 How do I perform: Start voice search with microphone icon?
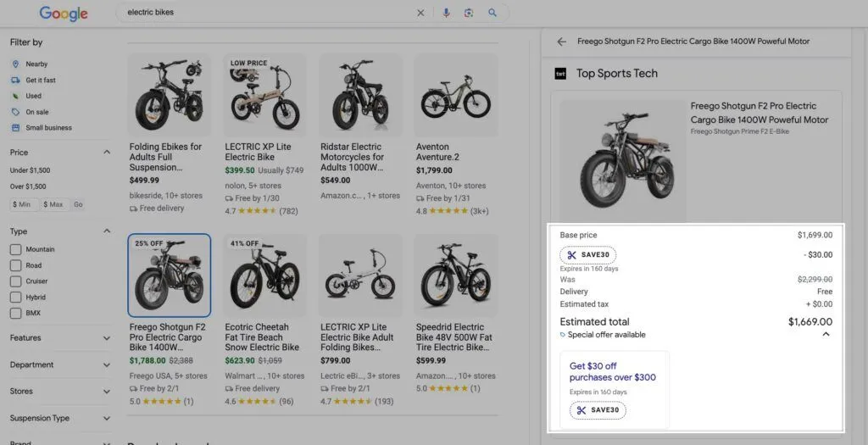pyautogui.click(x=446, y=13)
